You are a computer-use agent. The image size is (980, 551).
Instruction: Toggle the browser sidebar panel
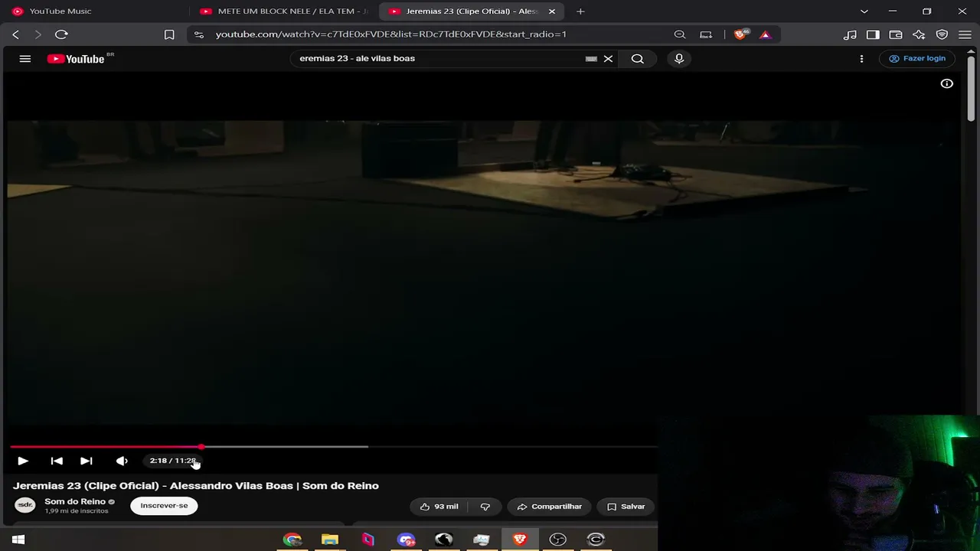873,34
